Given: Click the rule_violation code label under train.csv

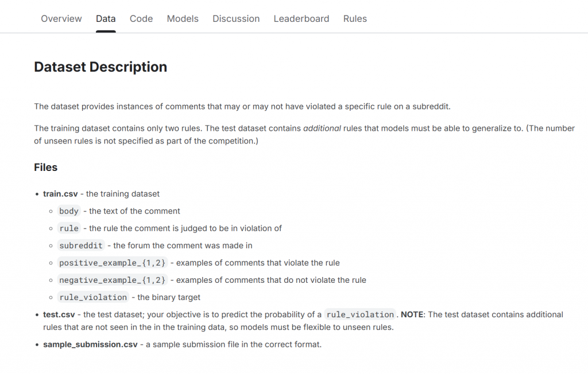Looking at the screenshot, I should click(93, 297).
